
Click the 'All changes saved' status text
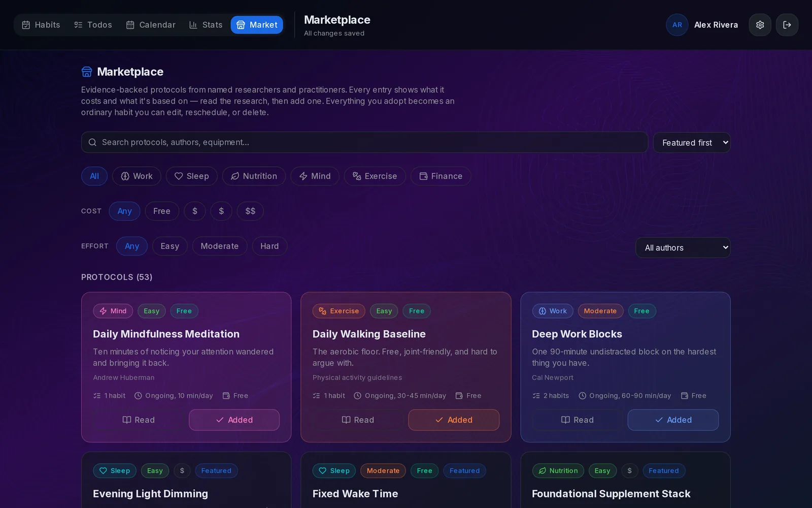tap(334, 34)
